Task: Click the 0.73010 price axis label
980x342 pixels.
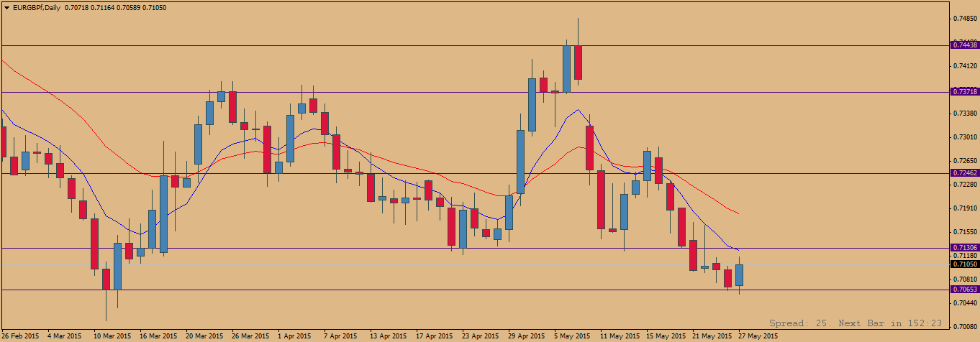Action: click(x=965, y=137)
